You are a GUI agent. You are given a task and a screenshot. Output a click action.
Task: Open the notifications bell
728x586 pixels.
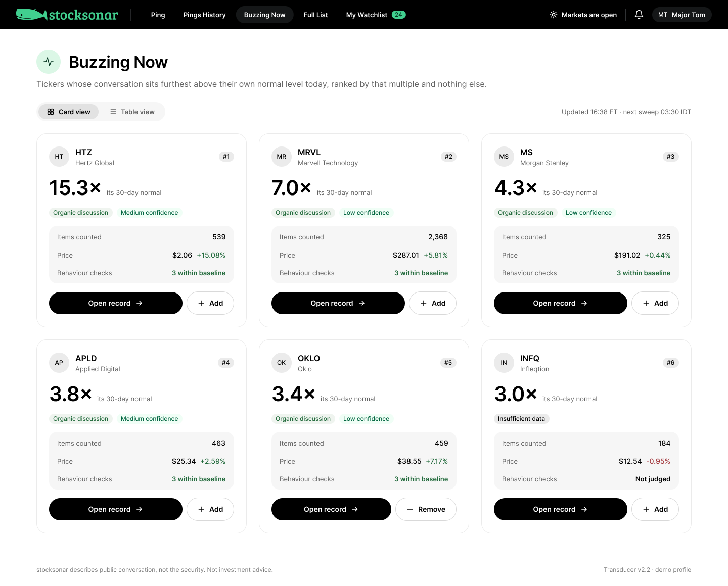coord(639,15)
